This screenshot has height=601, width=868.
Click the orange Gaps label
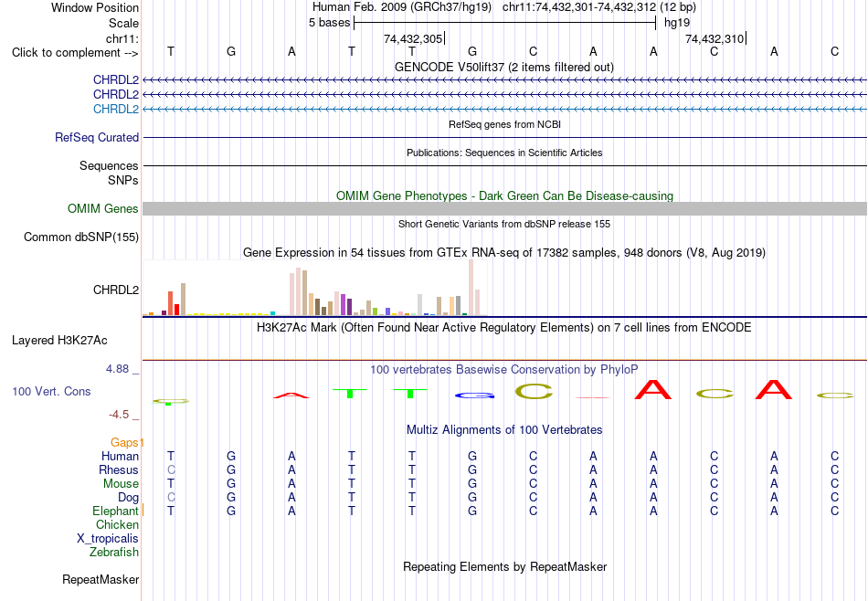click(124, 442)
